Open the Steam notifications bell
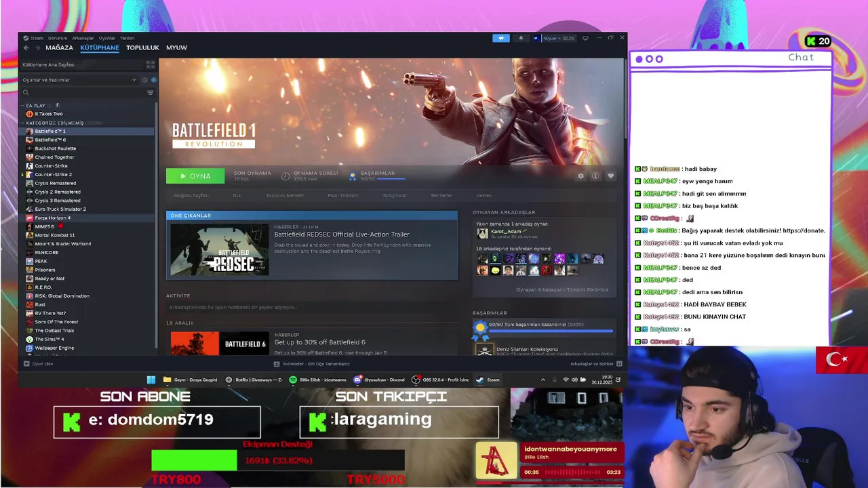Image resolution: width=868 pixels, height=488 pixels. (x=521, y=38)
